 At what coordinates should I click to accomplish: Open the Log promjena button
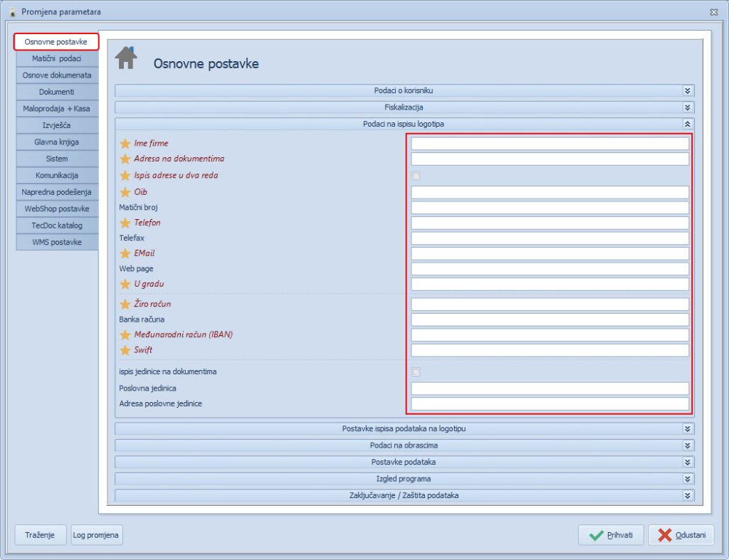tap(96, 535)
